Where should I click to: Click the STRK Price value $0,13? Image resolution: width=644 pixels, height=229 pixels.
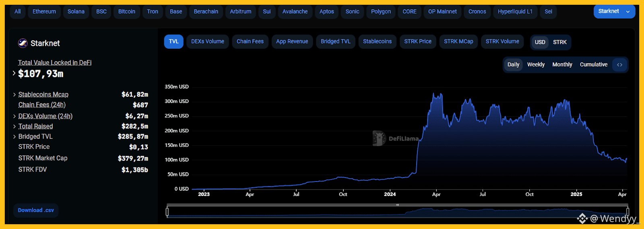[x=138, y=147]
